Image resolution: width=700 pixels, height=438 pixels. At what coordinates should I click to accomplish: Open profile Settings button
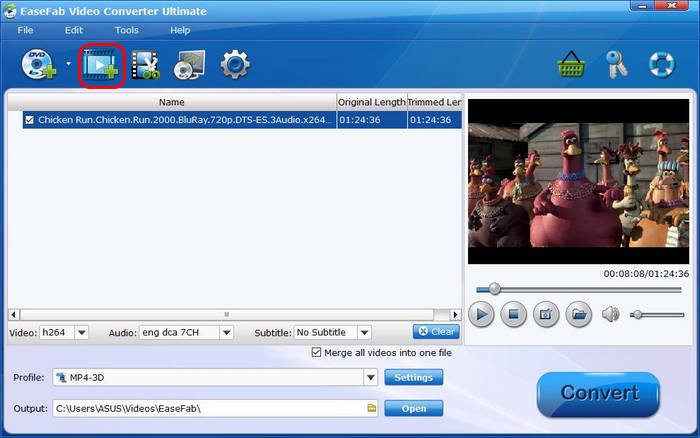413,378
